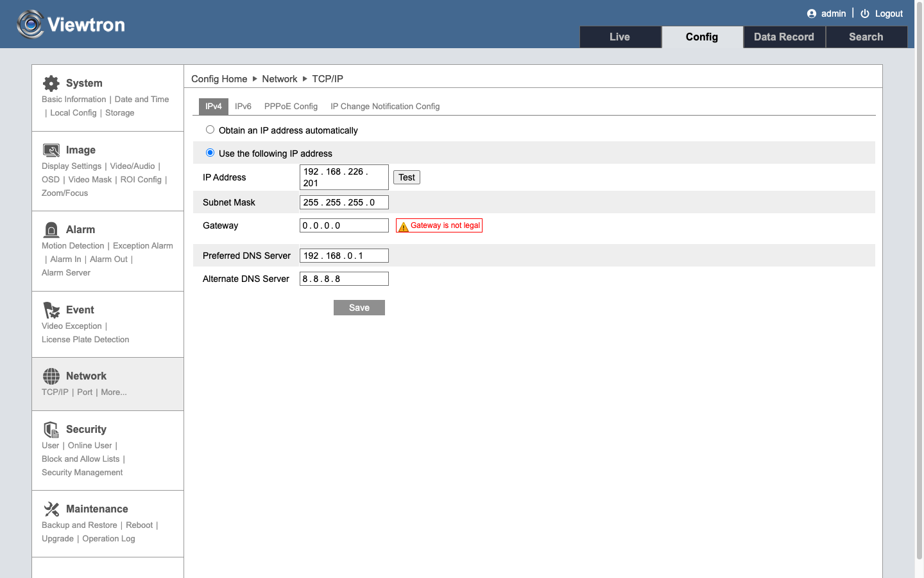Click the Maintenance tools icon

[51, 509]
